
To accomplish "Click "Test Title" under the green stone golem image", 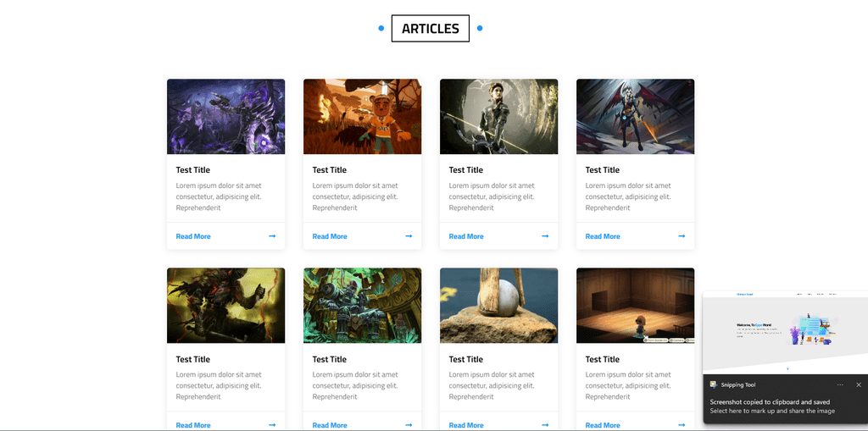I will click(330, 359).
